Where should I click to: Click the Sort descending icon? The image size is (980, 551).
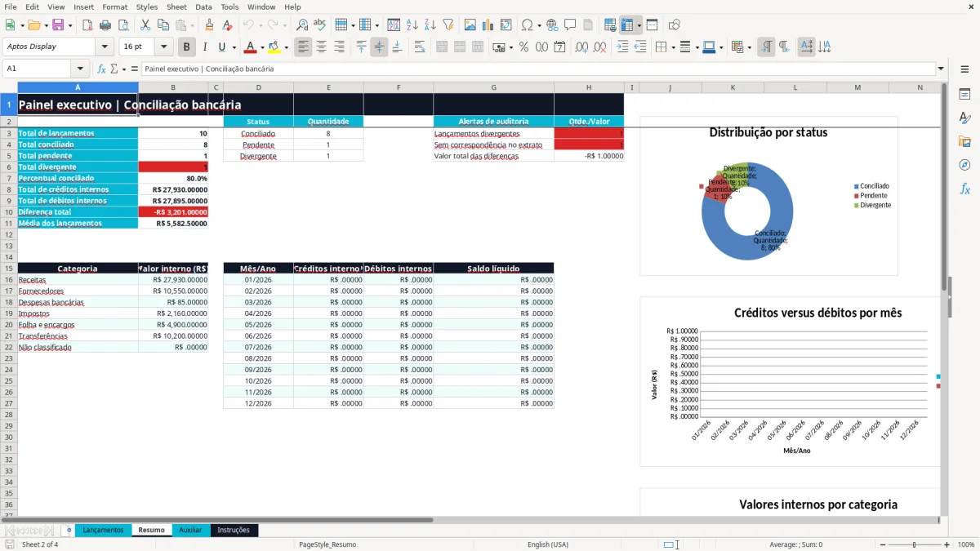[430, 25]
